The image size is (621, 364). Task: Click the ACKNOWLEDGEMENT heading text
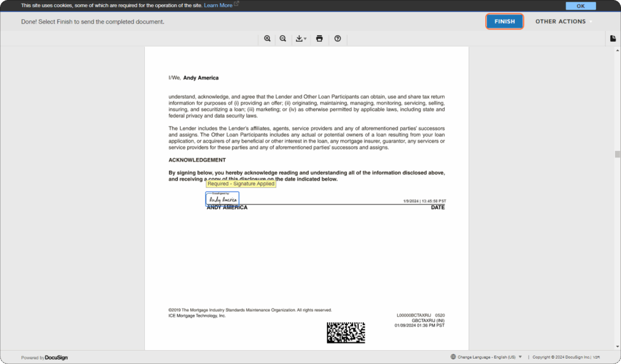[x=197, y=160]
